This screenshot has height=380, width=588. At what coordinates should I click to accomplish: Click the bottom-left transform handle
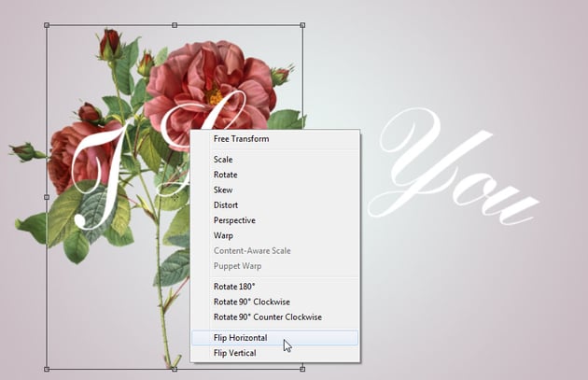tap(47, 369)
